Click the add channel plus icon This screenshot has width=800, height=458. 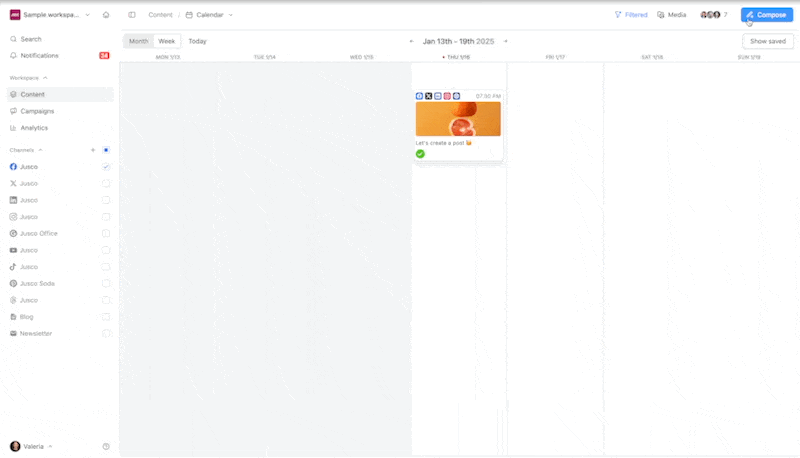point(93,150)
